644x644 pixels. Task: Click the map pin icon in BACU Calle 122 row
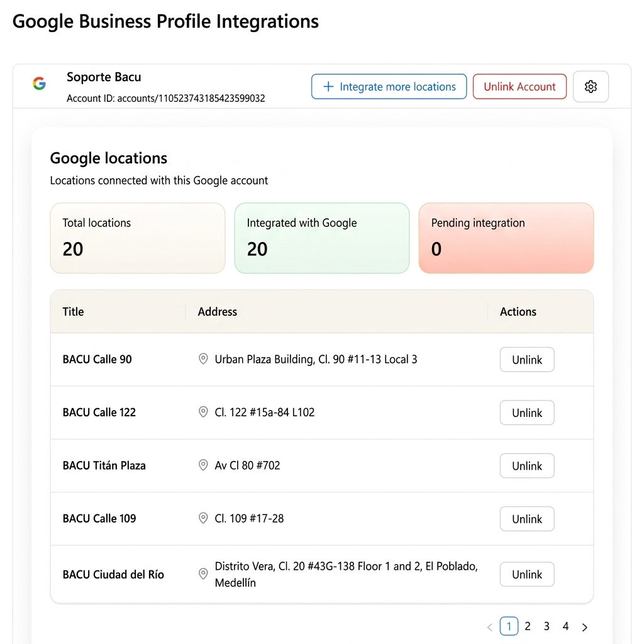tap(203, 412)
